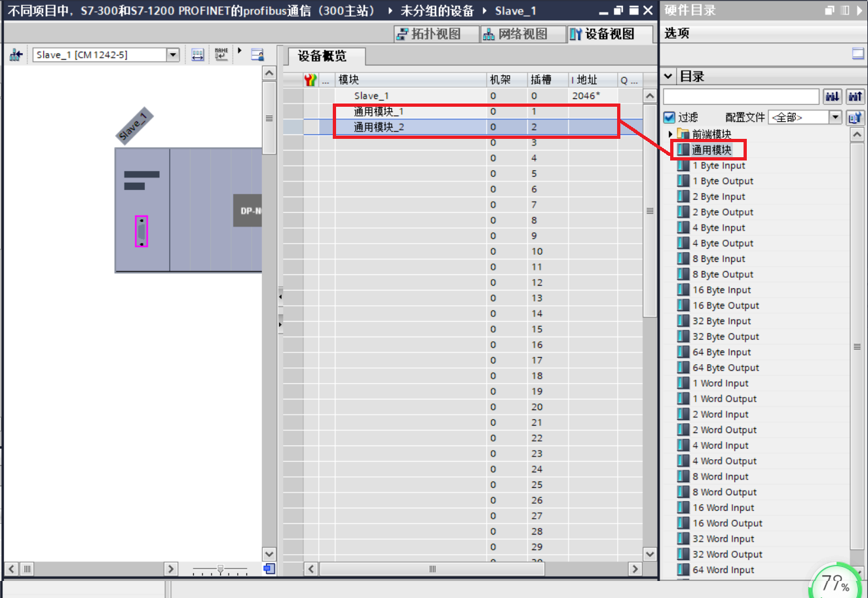Select 4 Word Output module
The height and width of the screenshot is (598, 868).
point(725,461)
